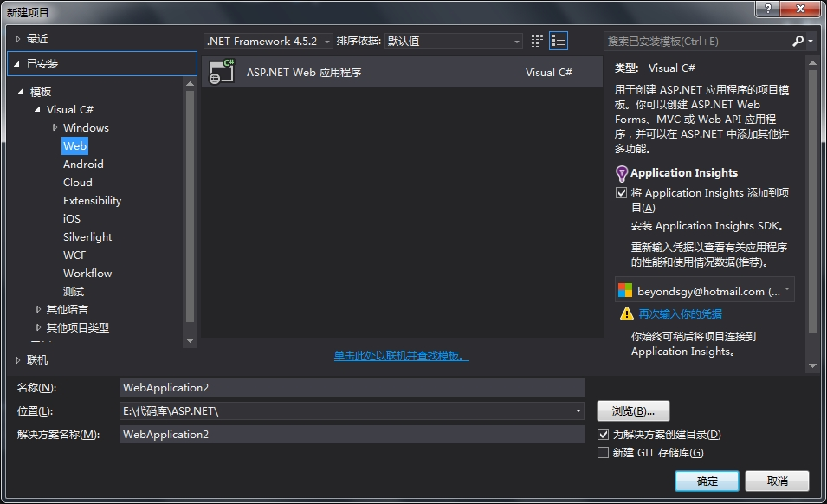Select the Silverlight template category
The image size is (827, 504).
[x=87, y=236]
